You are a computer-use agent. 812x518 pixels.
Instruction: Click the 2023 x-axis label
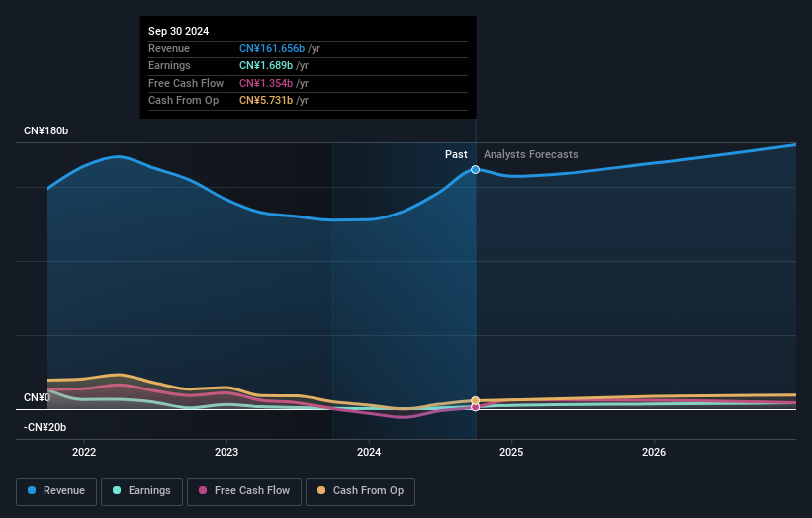(226, 453)
